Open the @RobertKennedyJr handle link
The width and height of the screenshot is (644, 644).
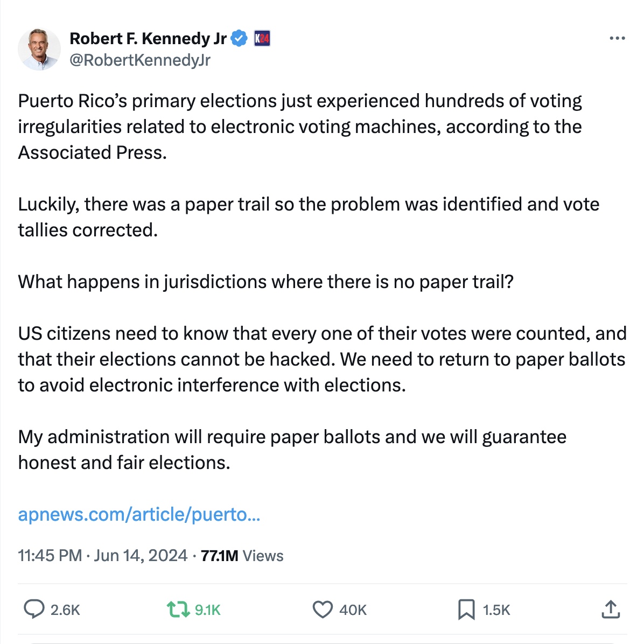tap(140, 60)
